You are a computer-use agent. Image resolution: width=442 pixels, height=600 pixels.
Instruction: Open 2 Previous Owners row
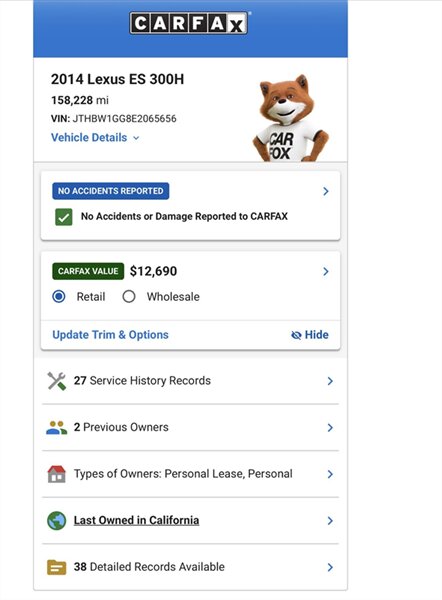(190, 427)
